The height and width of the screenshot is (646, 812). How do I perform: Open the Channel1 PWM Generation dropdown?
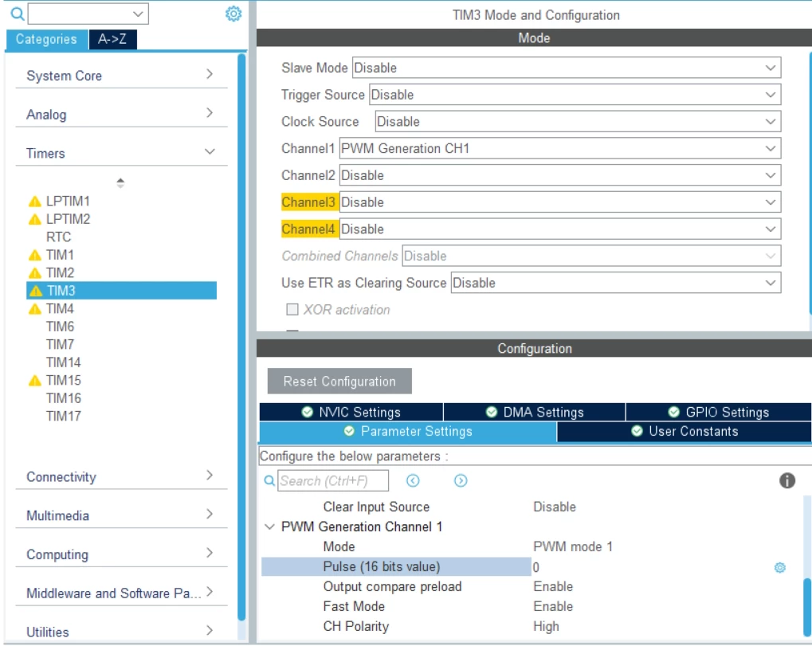point(560,149)
